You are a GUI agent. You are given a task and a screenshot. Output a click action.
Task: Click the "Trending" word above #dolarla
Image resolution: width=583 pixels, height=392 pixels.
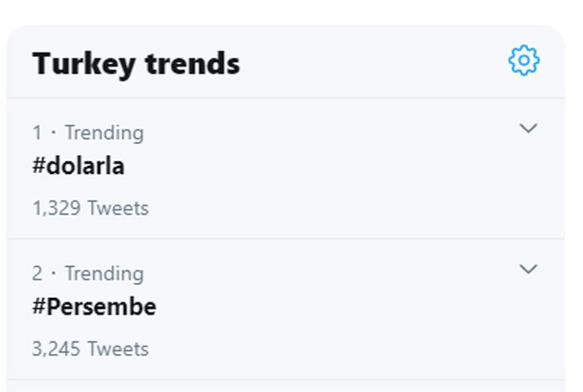(104, 133)
